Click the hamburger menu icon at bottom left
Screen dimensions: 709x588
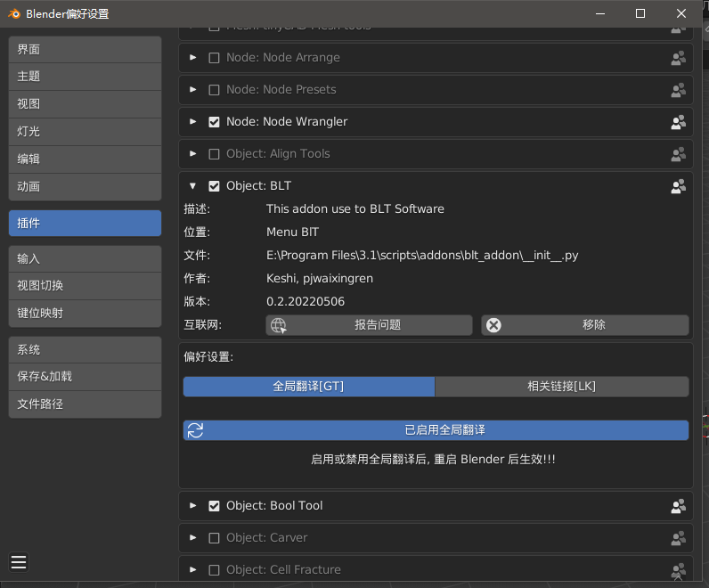point(19,561)
